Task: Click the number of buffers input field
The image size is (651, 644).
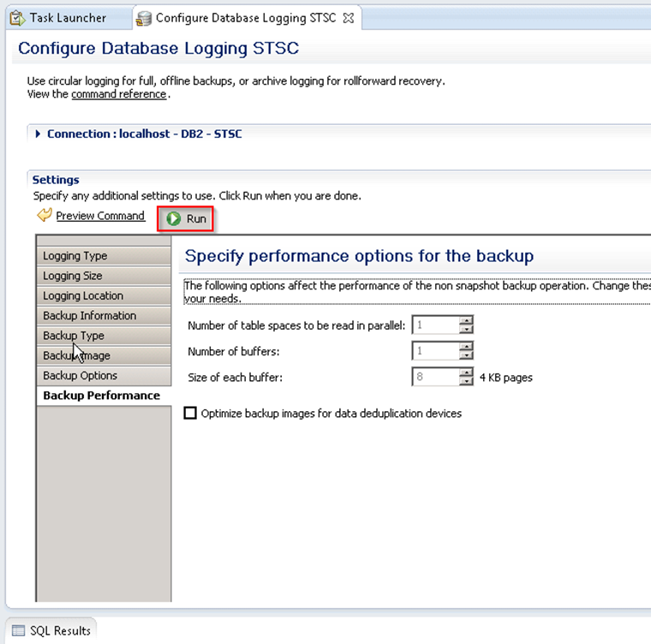Action: pyautogui.click(x=435, y=351)
